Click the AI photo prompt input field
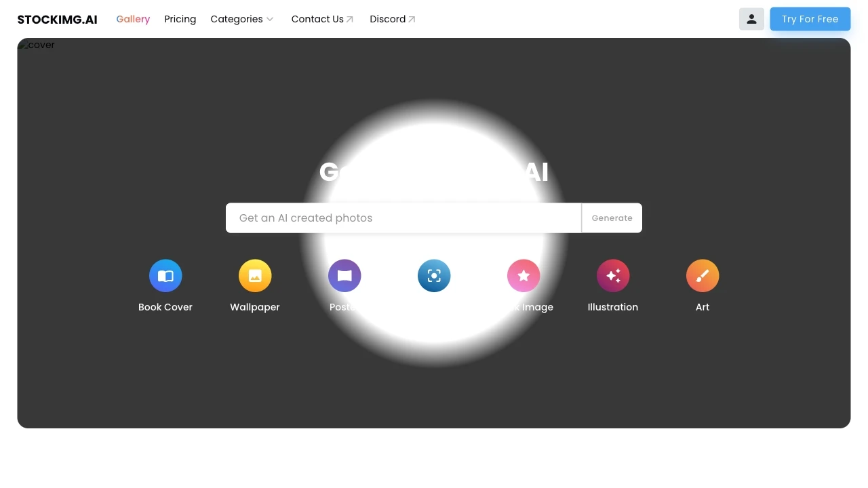The image size is (868, 488). click(x=403, y=218)
